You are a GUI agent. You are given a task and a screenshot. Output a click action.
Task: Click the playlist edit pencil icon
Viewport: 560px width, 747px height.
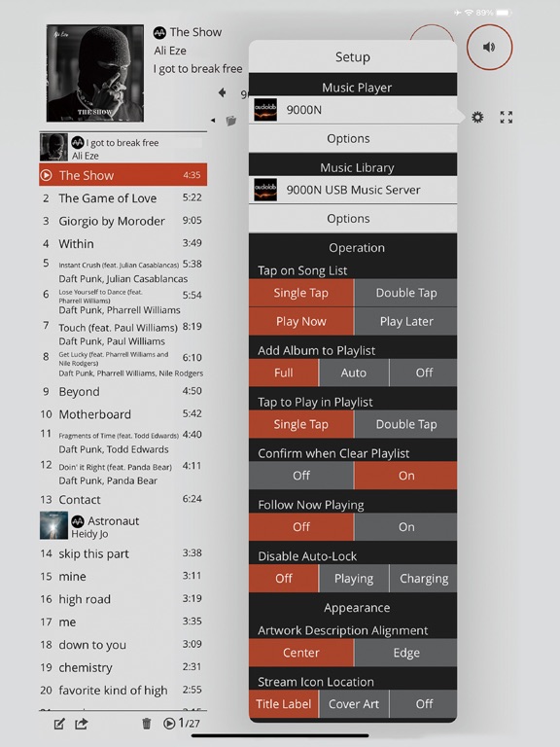pos(59,724)
